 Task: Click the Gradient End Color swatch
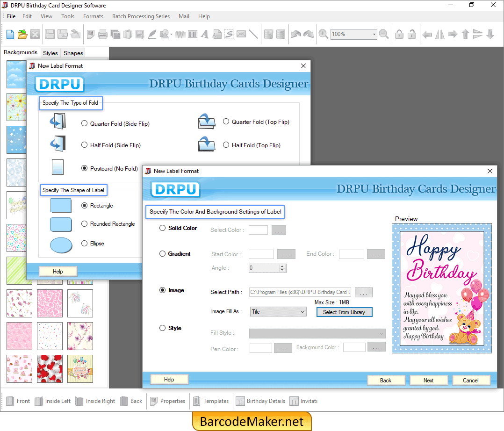[x=351, y=254]
